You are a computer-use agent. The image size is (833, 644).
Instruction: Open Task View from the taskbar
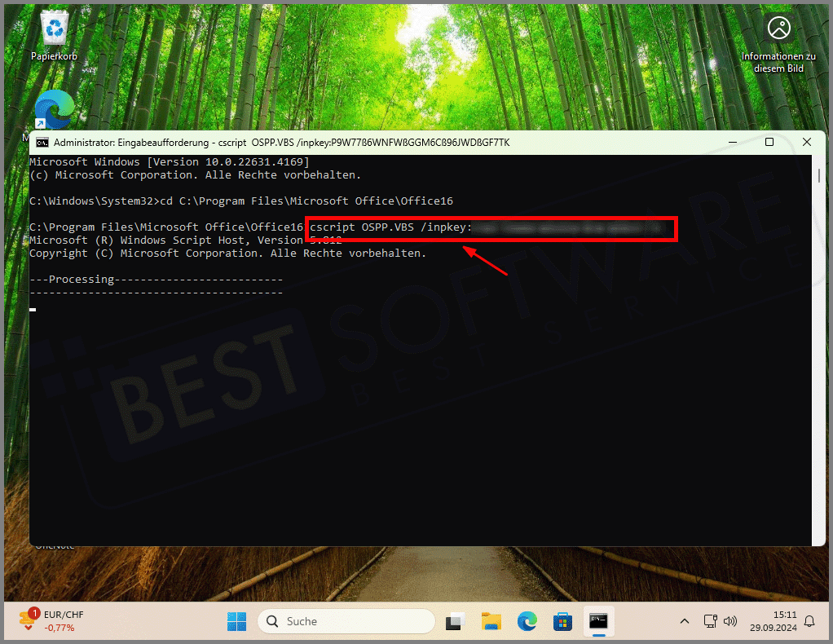pos(454,621)
